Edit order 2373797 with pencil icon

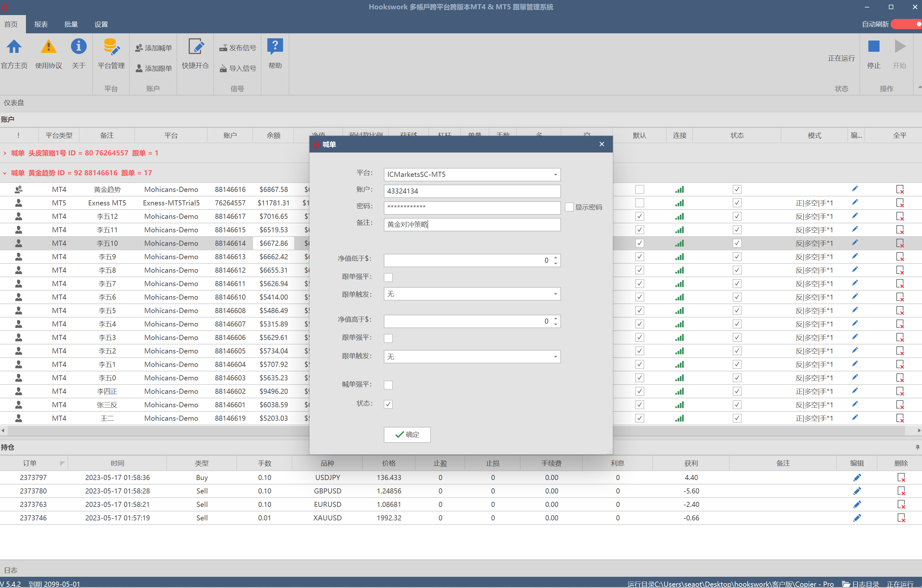[857, 477]
